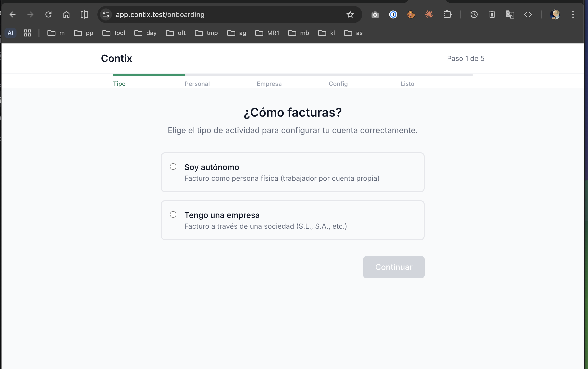Open the 'tool' bookmarks folder
The width and height of the screenshot is (588, 369).
114,33
